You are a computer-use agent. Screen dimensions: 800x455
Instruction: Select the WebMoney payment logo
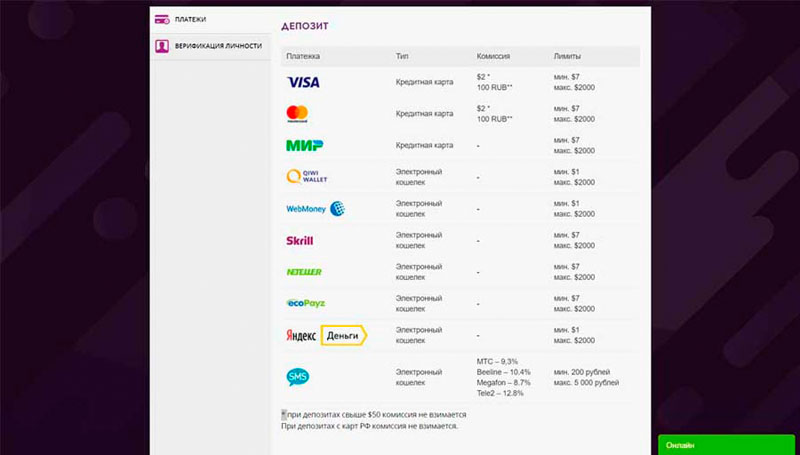point(315,209)
